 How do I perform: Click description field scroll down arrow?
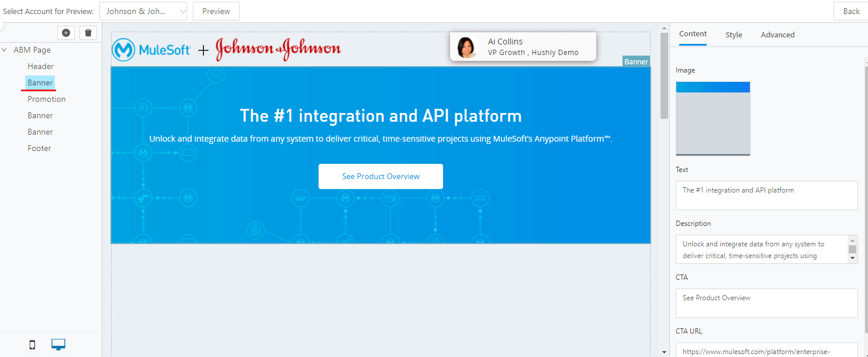coord(852,258)
